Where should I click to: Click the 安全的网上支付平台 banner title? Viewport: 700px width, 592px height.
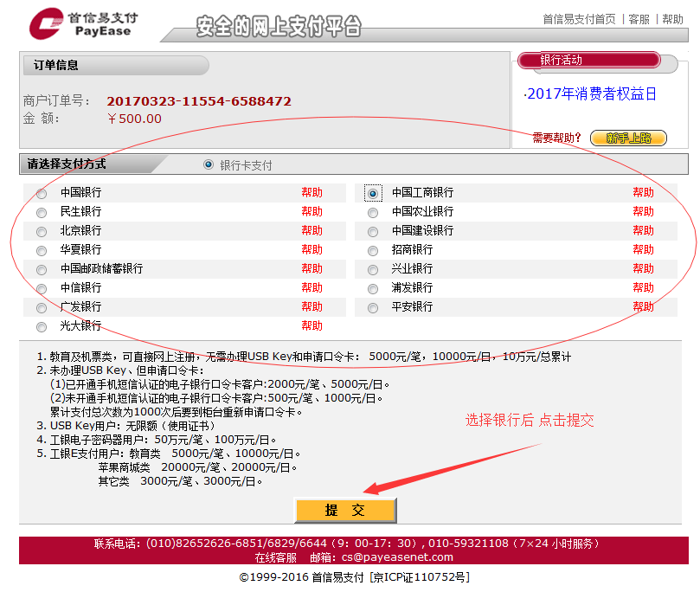click(279, 26)
